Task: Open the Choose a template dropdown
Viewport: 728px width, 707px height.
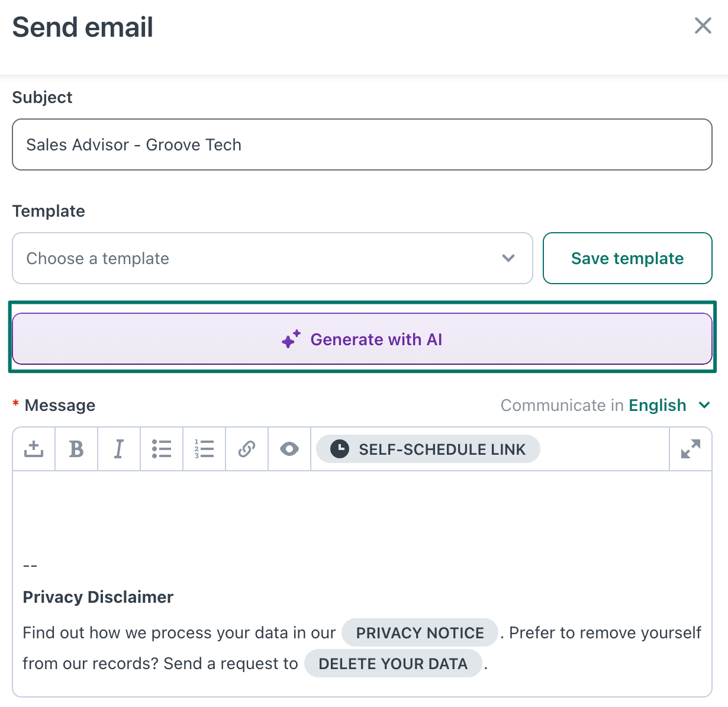Action: pyautogui.click(x=272, y=258)
